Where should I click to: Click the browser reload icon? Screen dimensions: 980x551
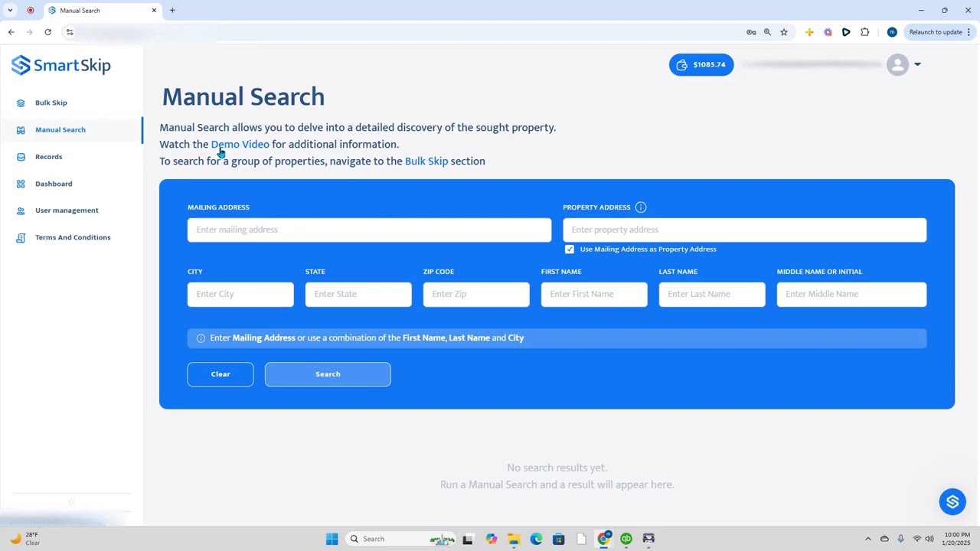(47, 32)
